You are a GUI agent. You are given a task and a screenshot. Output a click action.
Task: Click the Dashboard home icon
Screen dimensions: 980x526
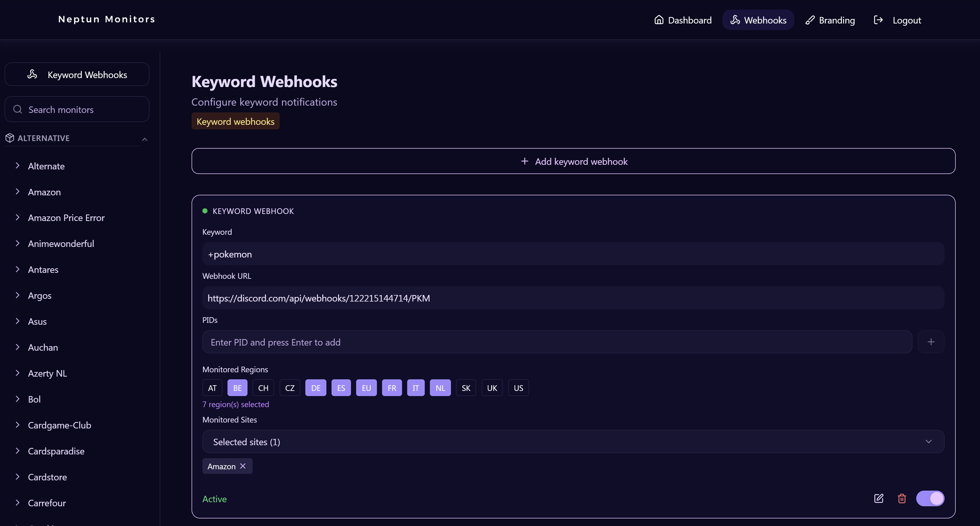click(658, 20)
